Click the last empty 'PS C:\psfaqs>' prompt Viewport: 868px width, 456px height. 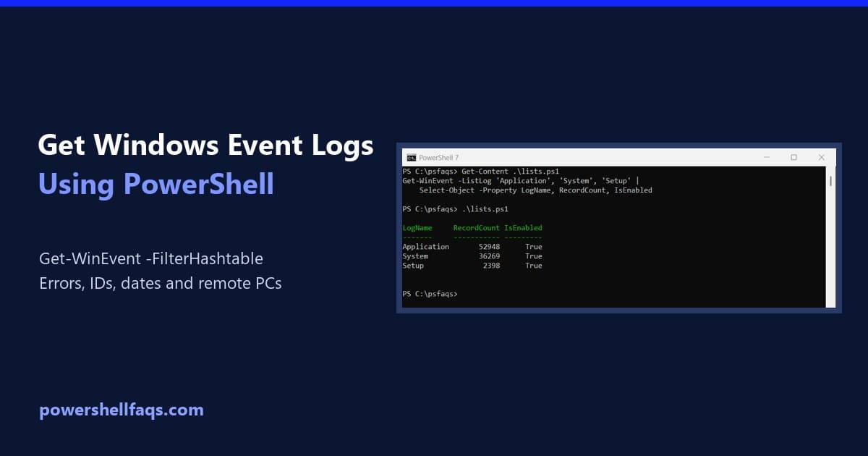tap(430, 294)
